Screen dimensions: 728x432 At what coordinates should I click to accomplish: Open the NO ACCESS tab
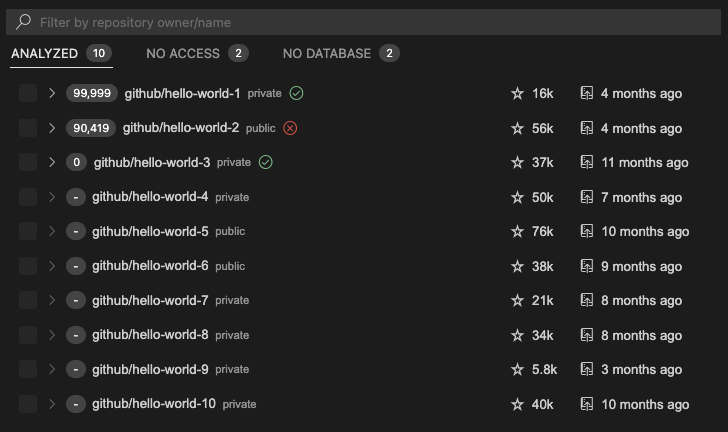click(x=197, y=53)
